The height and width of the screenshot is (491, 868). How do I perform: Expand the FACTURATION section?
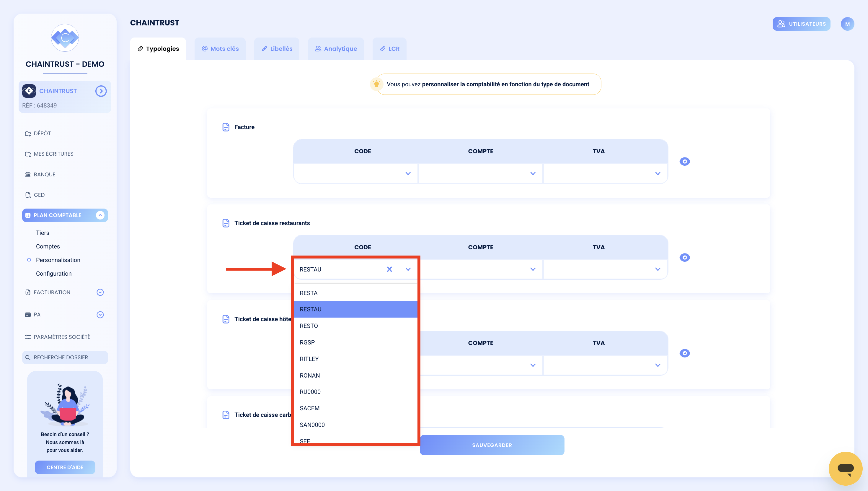tap(100, 292)
